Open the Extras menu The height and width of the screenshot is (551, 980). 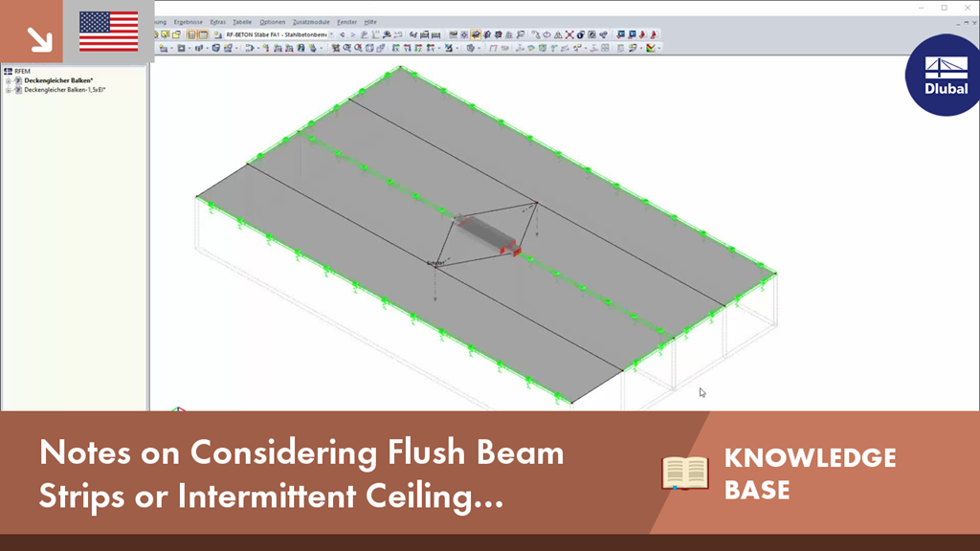[x=217, y=22]
